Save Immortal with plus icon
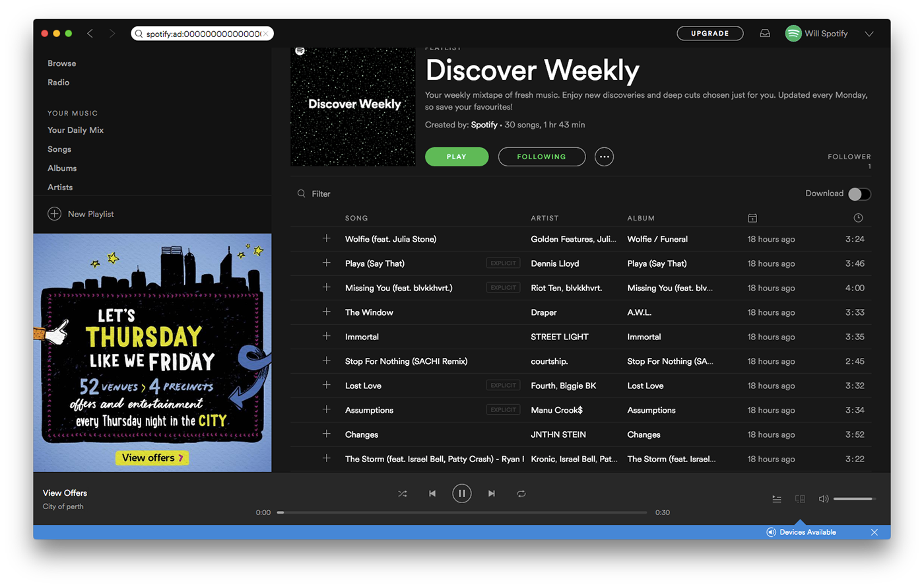Image resolution: width=924 pixels, height=587 pixels. pyautogui.click(x=327, y=336)
